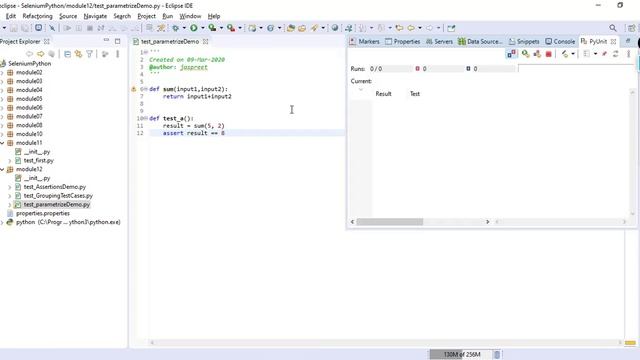Click the Run External Tools icon
640x360 pixels.
click(x=231, y=28)
